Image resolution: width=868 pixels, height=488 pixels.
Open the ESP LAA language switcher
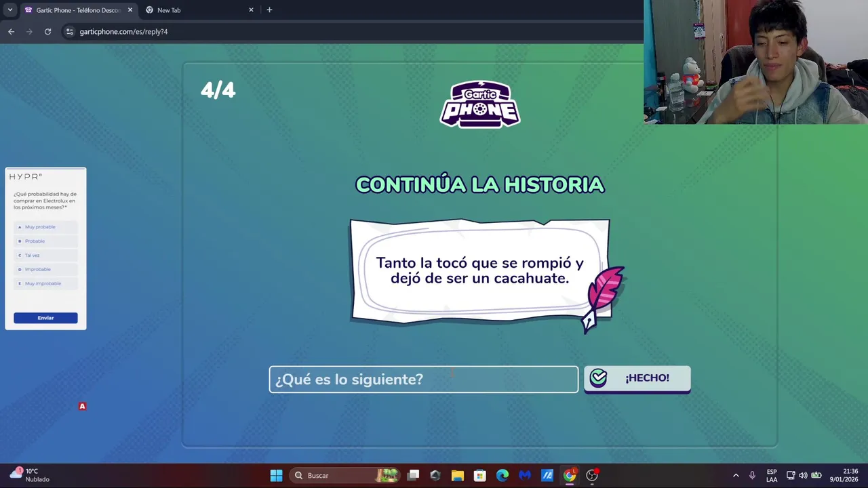772,475
